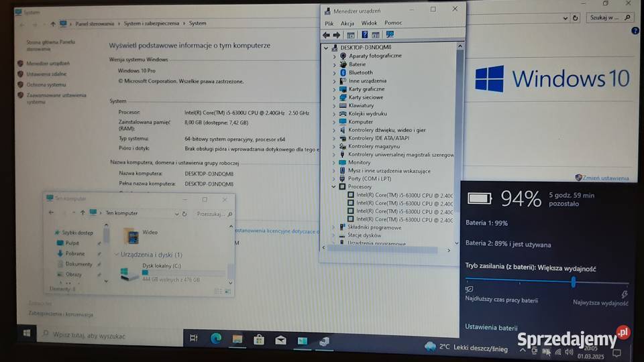
Task: Expand the Stacje dysków node
Action: coord(333,235)
